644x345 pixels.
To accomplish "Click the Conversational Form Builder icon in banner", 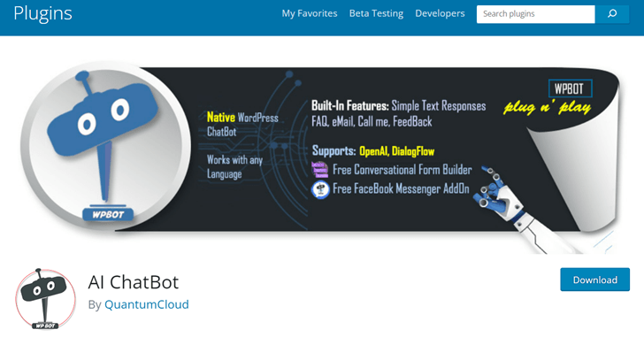I will tap(320, 170).
